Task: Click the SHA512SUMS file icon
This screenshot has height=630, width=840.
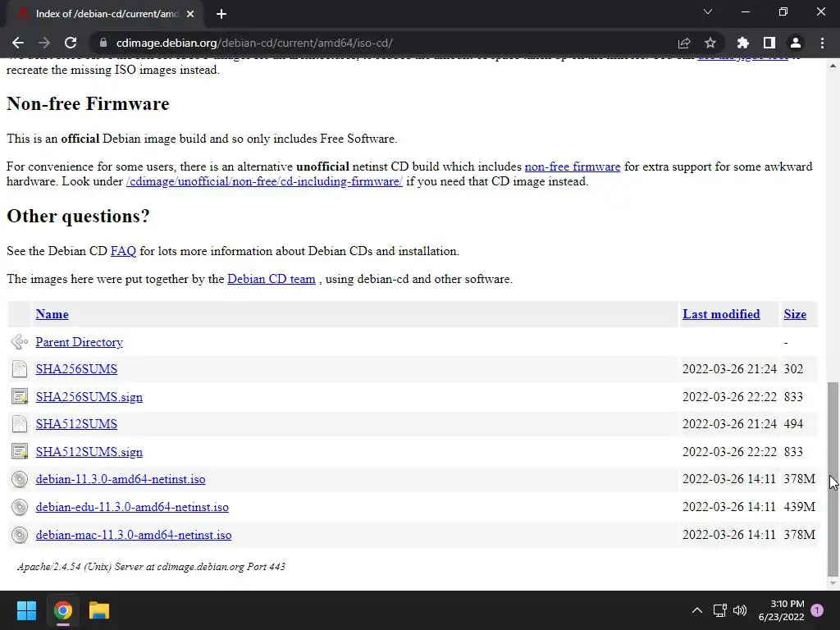Action: click(20, 424)
